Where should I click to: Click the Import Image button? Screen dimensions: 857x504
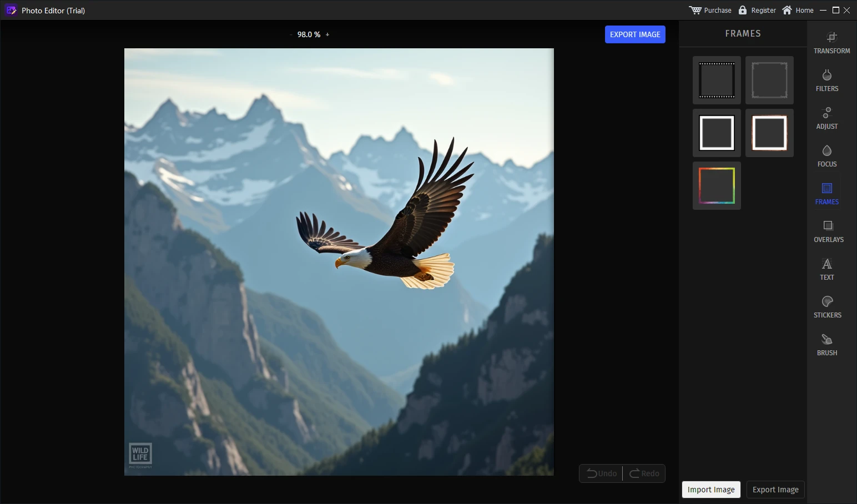click(711, 490)
